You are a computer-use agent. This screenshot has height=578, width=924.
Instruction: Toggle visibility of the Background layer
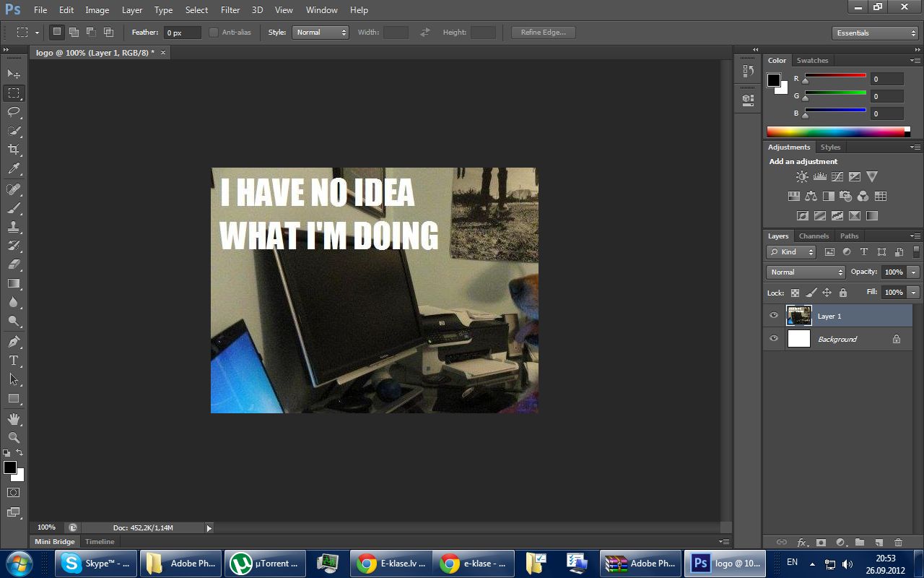[x=773, y=339]
